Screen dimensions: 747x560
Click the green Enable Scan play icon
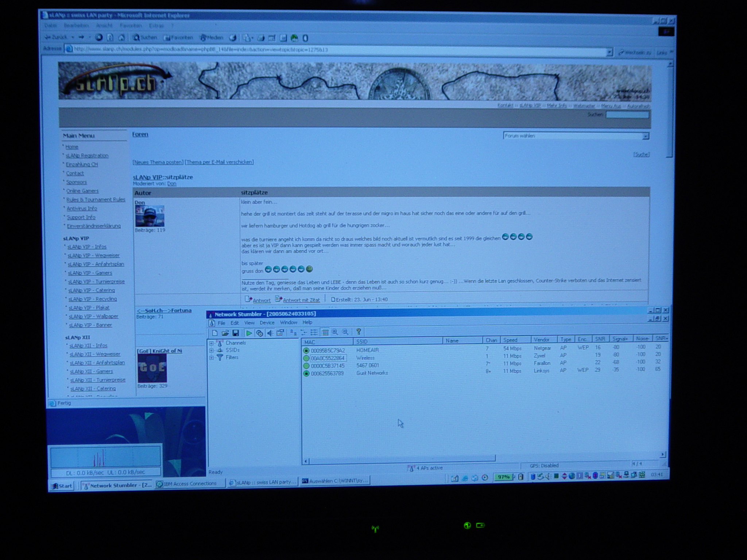tap(249, 332)
